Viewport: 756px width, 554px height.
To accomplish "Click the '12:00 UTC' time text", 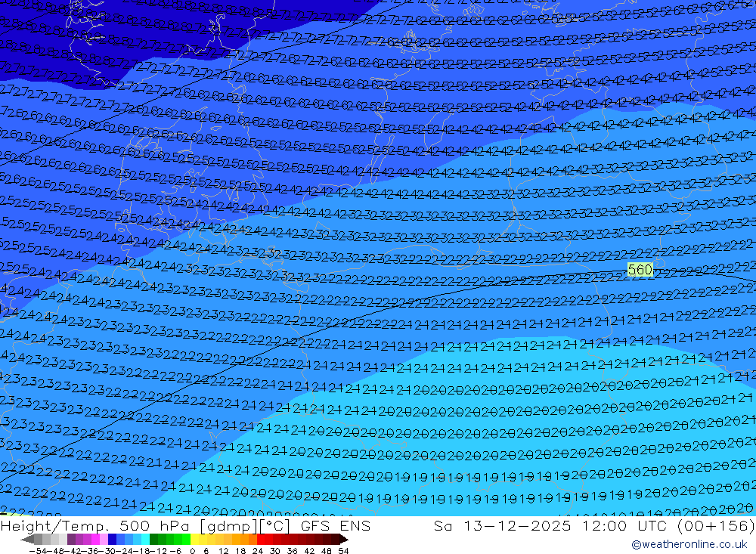I will [x=626, y=525].
